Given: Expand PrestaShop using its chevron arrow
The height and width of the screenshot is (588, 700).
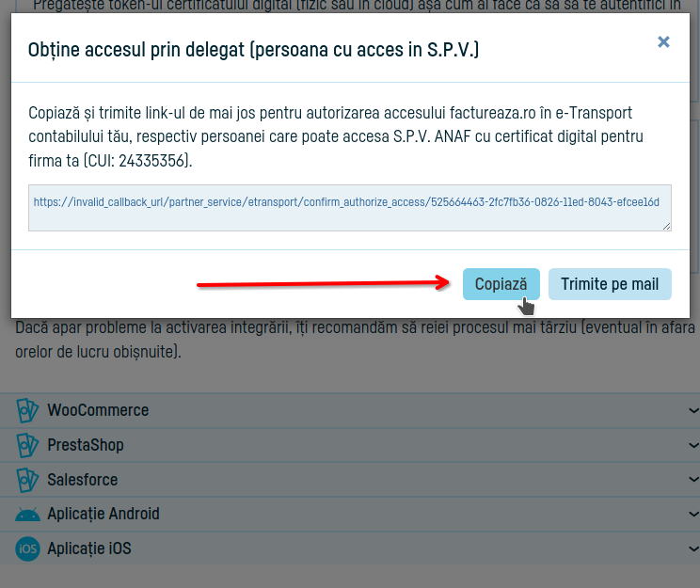Looking at the screenshot, I should 693,445.
